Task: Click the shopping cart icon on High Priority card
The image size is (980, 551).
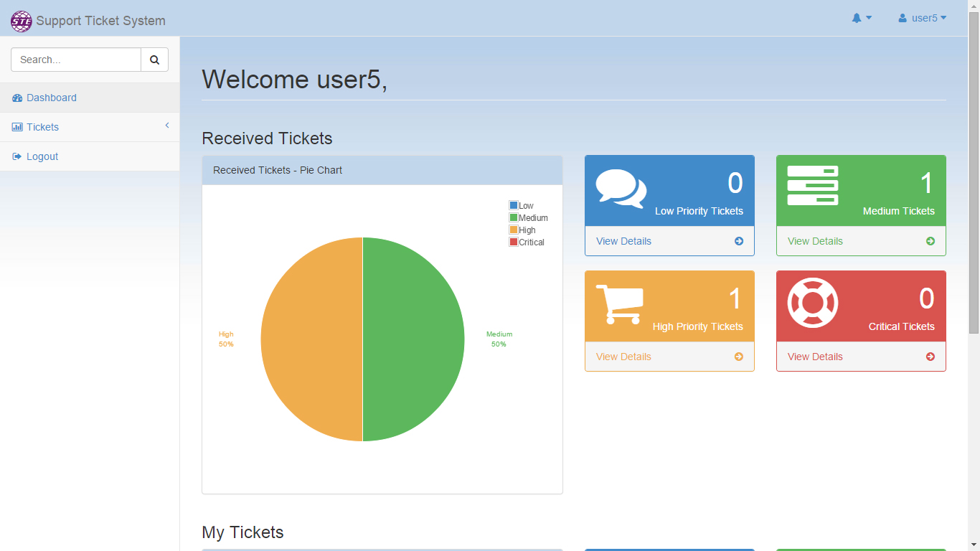Action: point(620,304)
